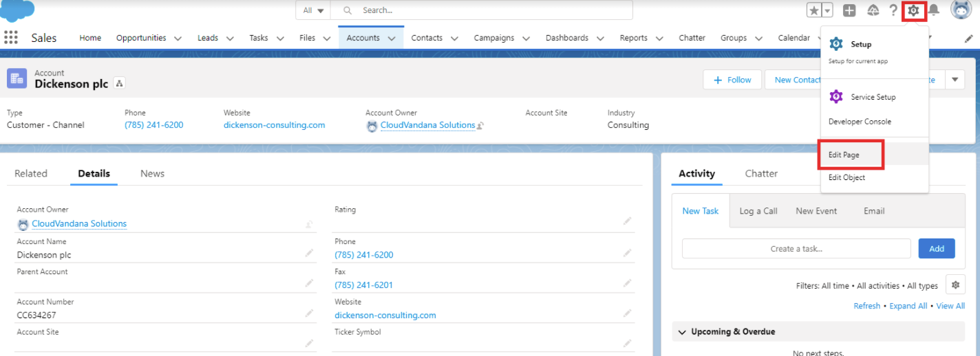Open the search scope All dropdown
Viewport: 980px width, 356px height.
[x=313, y=10]
